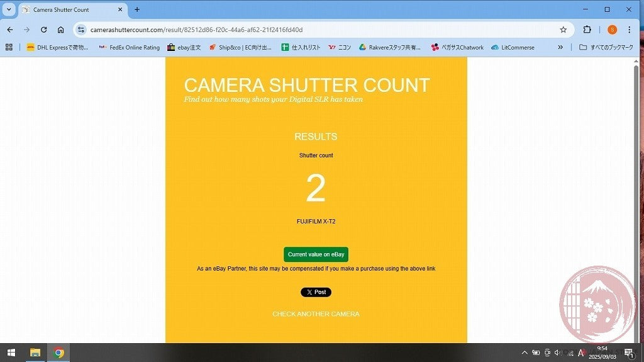Click the CHECK ANOTHER CAMERA link
644x362 pixels.
(x=316, y=314)
